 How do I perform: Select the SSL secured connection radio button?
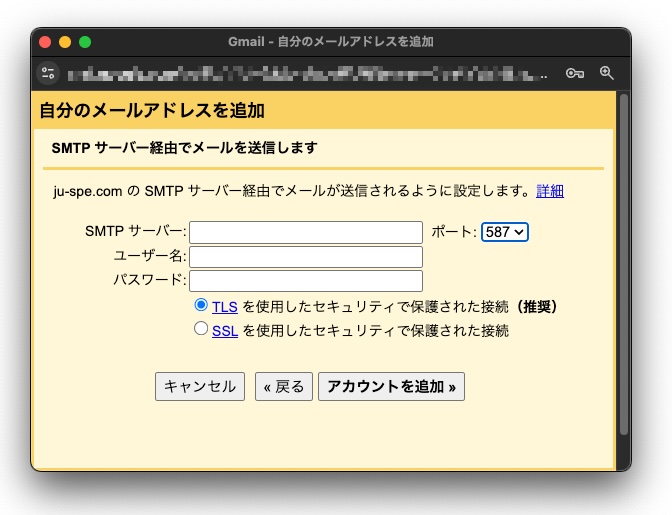point(201,329)
